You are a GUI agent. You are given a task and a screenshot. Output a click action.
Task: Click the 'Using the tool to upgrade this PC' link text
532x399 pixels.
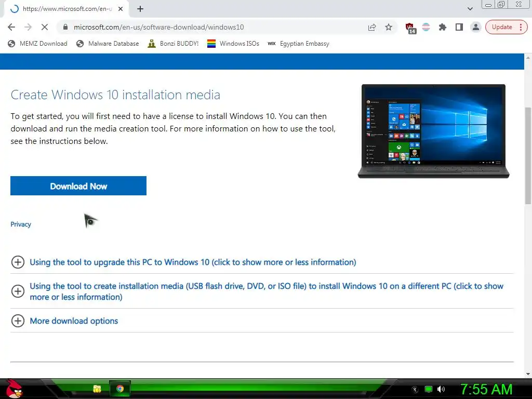(x=193, y=262)
